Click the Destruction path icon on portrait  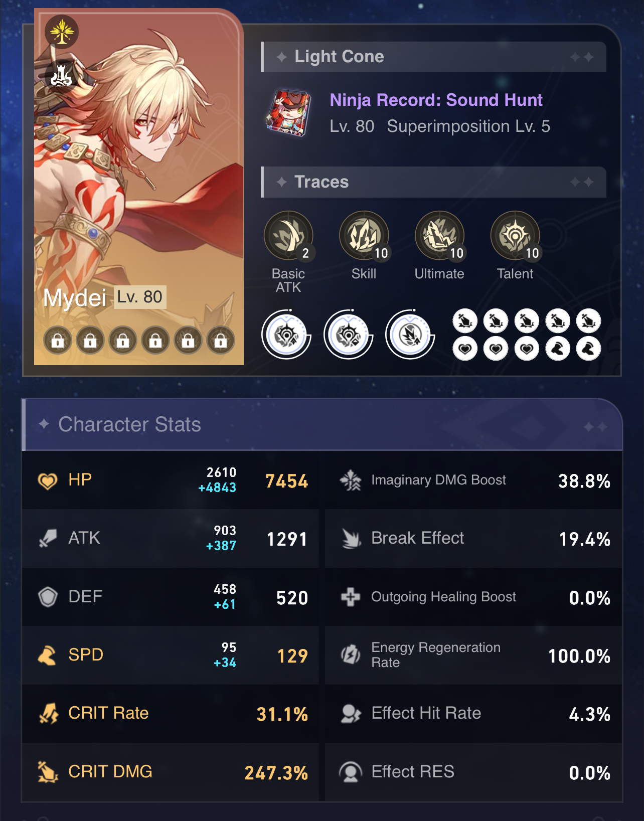(61, 76)
